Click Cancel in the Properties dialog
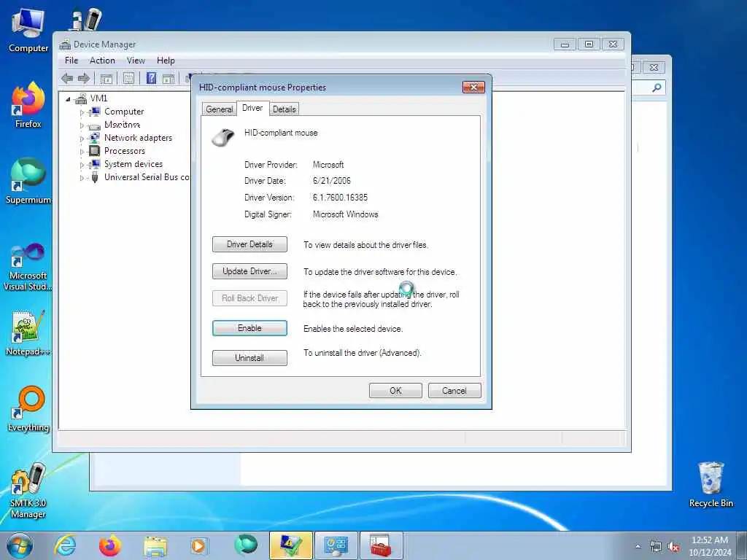The height and width of the screenshot is (560, 747). pyautogui.click(x=454, y=391)
